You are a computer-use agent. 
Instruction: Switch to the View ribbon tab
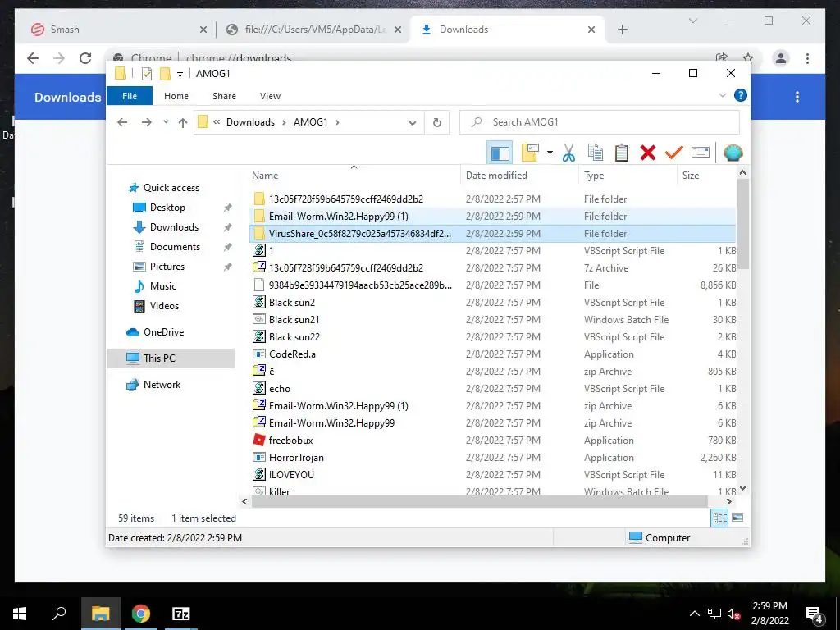(270, 96)
